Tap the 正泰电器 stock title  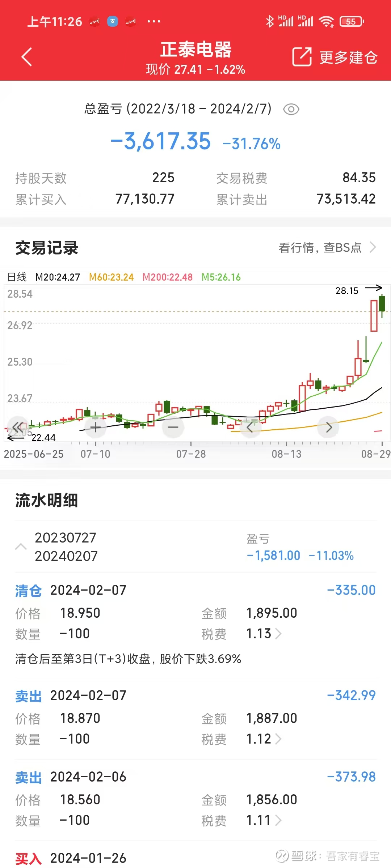click(196, 50)
